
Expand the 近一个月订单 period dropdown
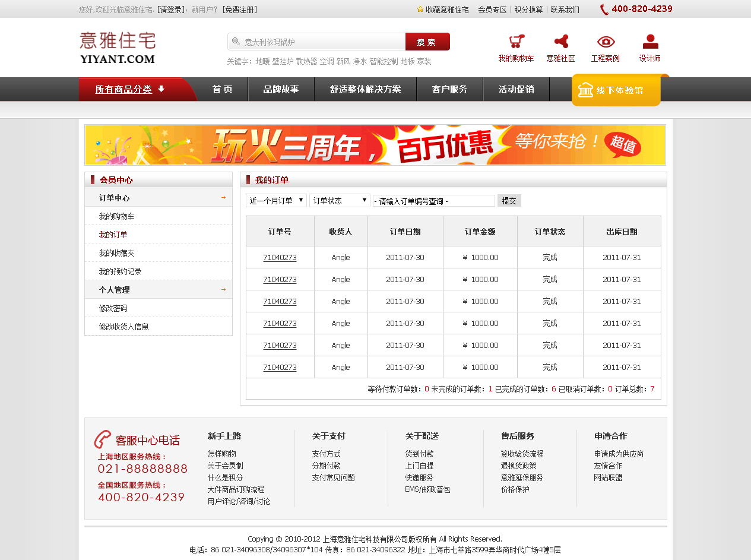[x=276, y=201]
